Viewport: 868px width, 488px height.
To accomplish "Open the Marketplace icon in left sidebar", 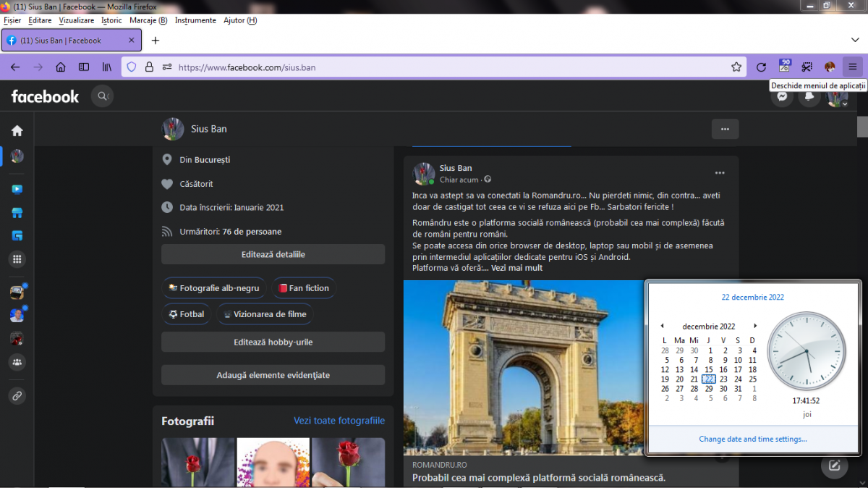I will (x=17, y=213).
